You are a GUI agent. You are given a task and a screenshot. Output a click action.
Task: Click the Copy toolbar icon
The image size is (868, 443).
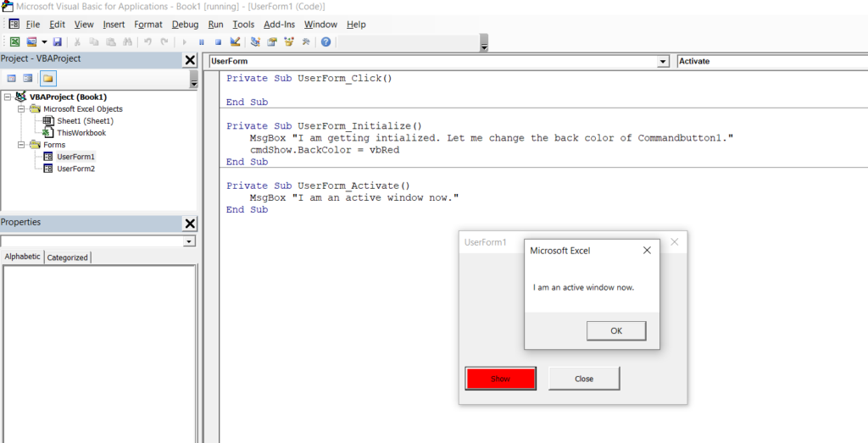coord(94,42)
